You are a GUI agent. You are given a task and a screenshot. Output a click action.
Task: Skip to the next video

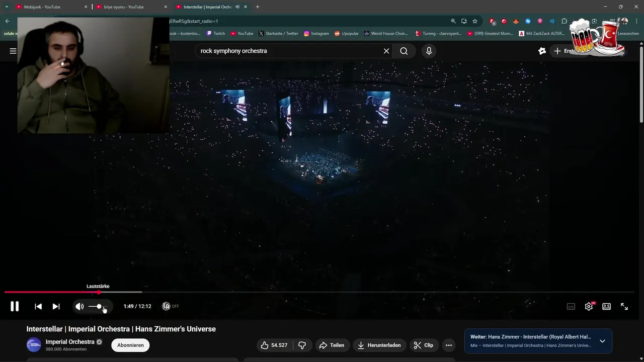point(56,306)
